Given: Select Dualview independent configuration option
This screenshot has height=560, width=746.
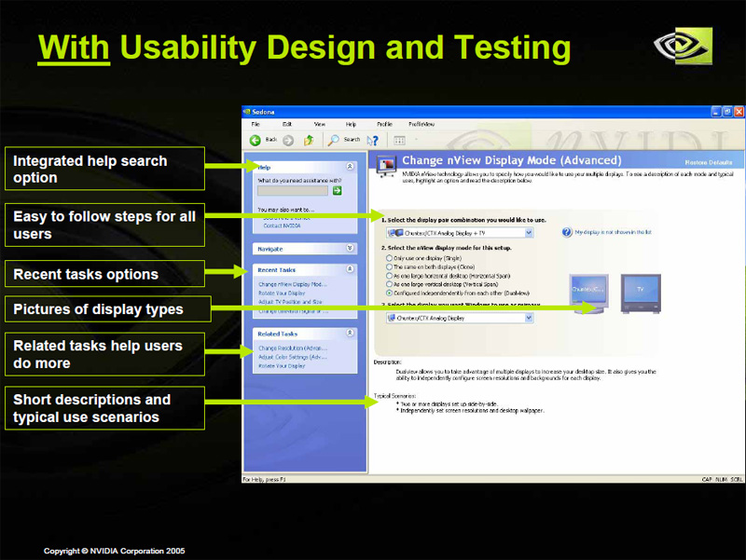Looking at the screenshot, I should click(x=389, y=293).
